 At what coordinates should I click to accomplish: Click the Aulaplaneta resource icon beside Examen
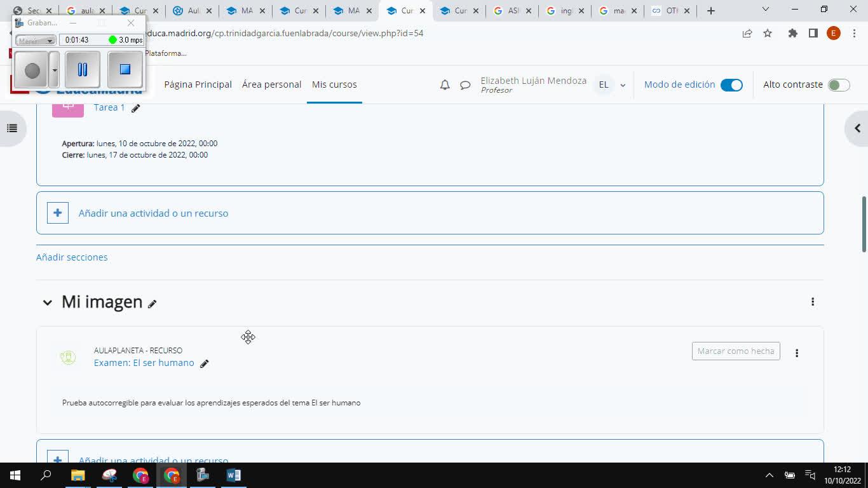(68, 358)
